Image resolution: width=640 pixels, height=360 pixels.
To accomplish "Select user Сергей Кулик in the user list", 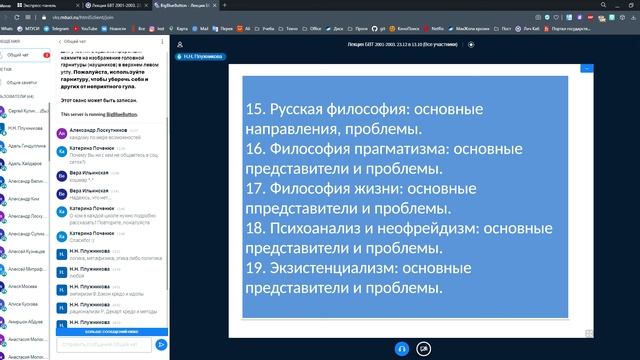I will tap(24, 111).
